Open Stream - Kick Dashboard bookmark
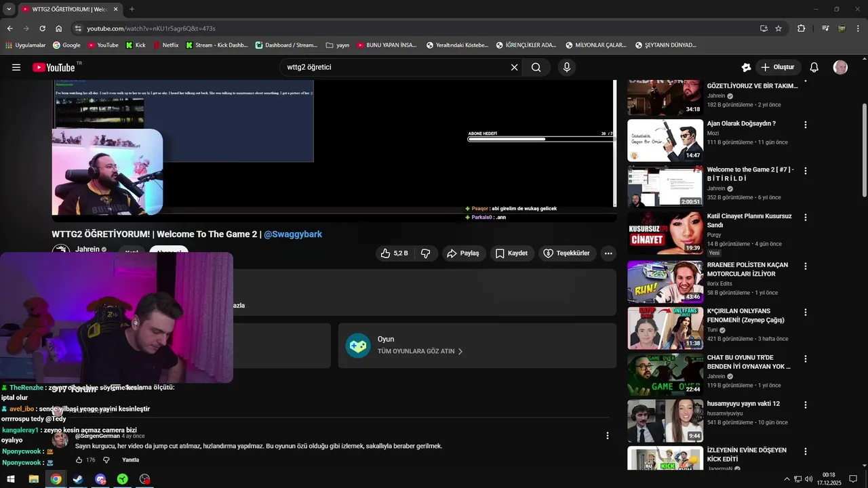The height and width of the screenshot is (488, 868). tap(217, 45)
